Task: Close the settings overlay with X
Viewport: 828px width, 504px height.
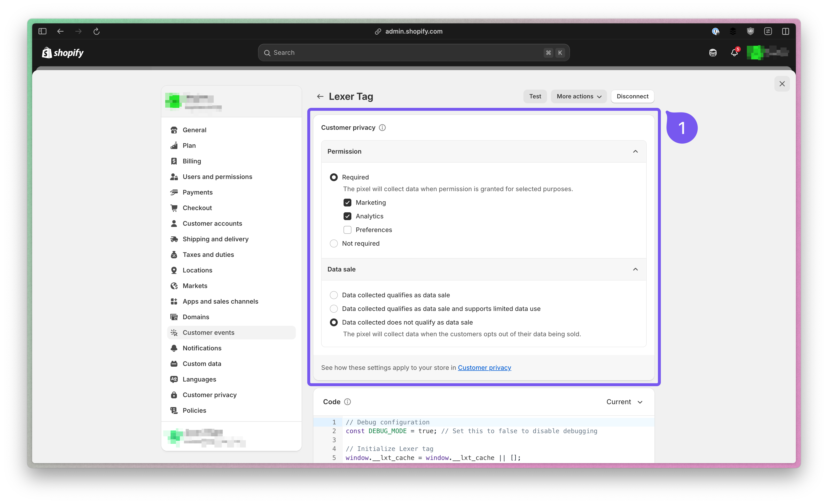Action: [x=782, y=84]
